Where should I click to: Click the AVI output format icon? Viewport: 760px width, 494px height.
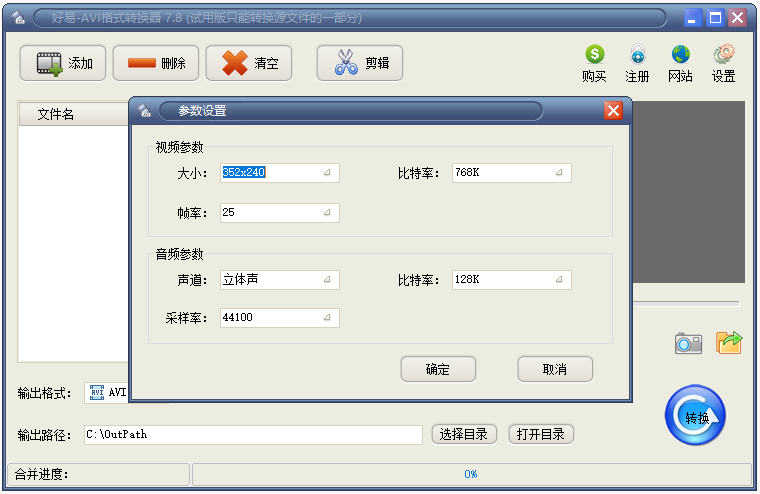pyautogui.click(x=97, y=392)
